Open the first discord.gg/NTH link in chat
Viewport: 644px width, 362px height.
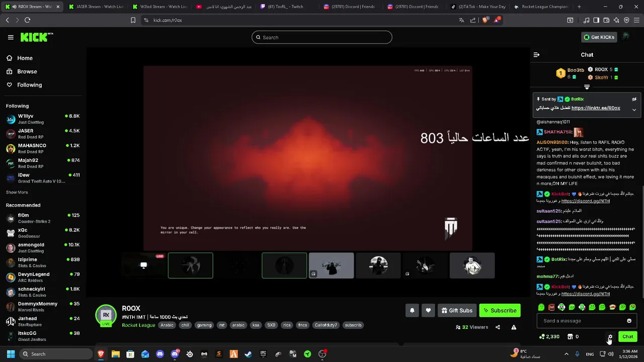[585, 201]
